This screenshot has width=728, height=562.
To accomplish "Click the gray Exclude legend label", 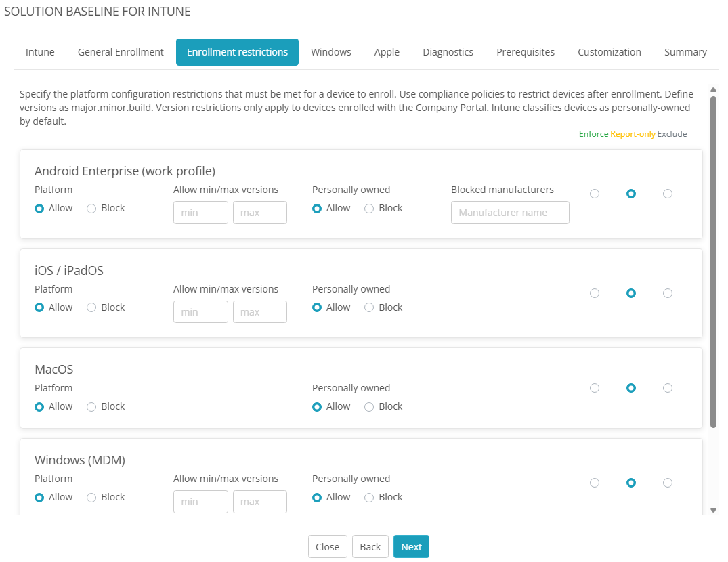I will [672, 133].
